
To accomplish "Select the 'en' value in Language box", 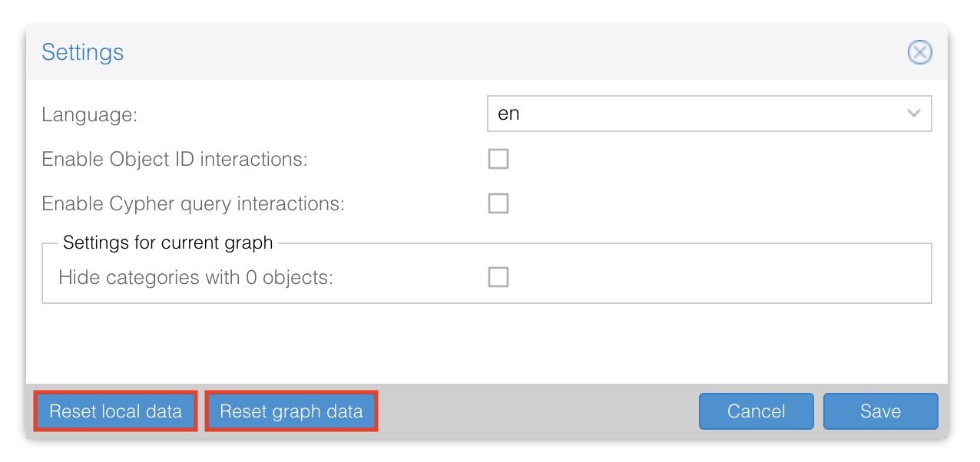I will pos(509,114).
